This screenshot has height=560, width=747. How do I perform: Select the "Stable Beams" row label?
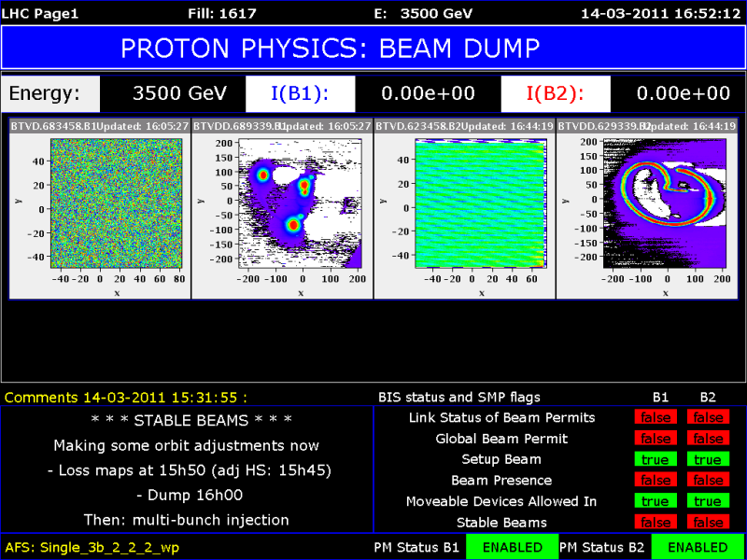pos(501,523)
